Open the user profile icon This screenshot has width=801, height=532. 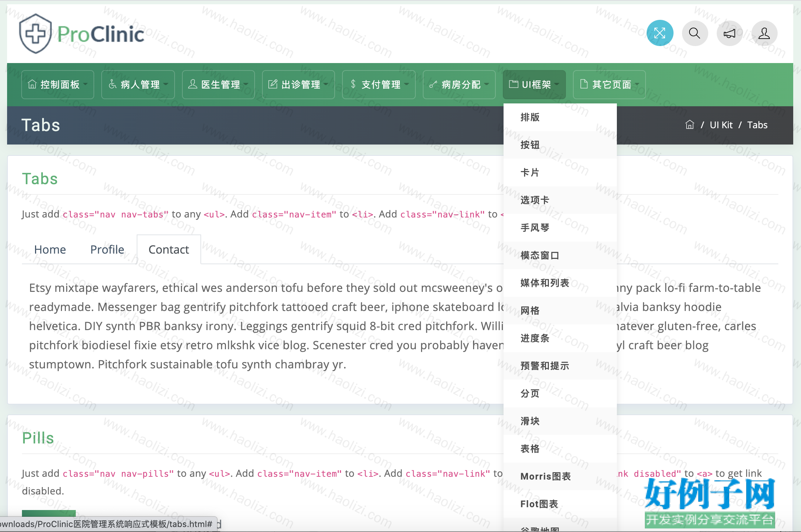coord(764,33)
